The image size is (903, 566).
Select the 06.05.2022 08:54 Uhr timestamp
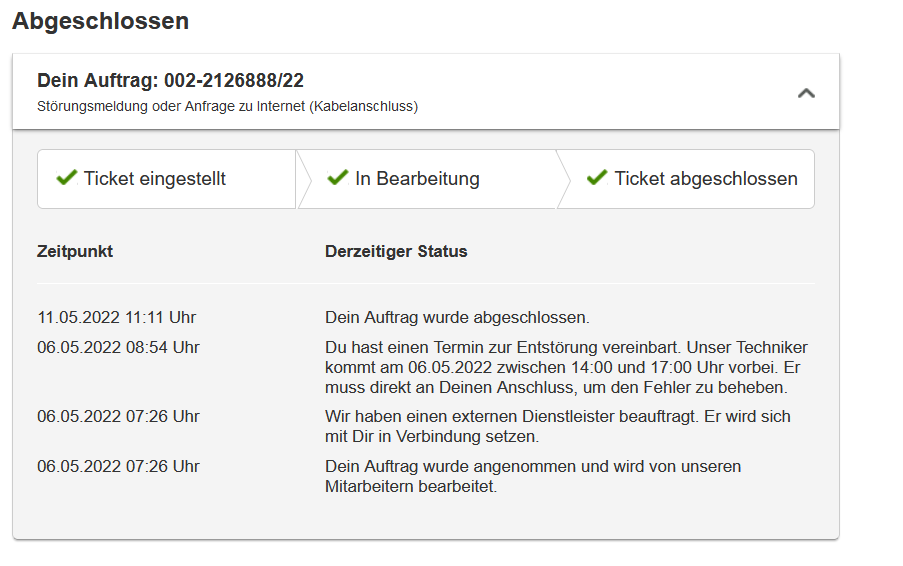(x=118, y=348)
